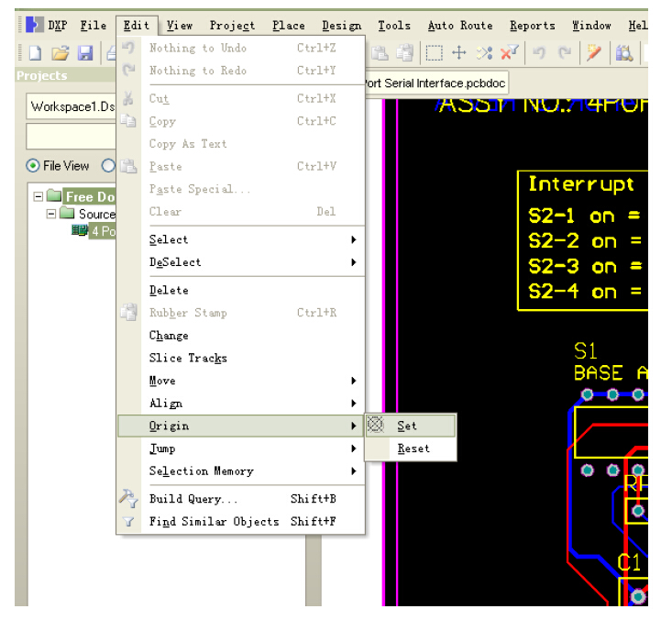Select the second radio button beside File View
672x620 pixels.
[108, 166]
